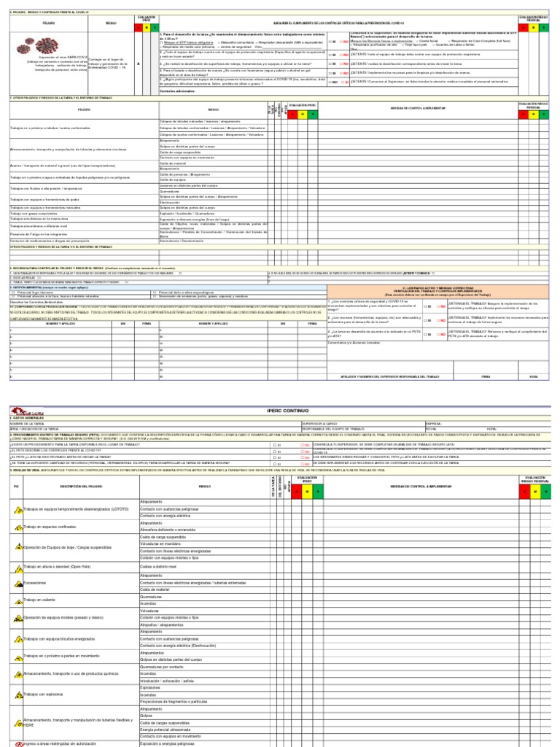
Task: Click 'Contacto con energía eléctrica (Electrocución)' cell
Action: [205, 646]
